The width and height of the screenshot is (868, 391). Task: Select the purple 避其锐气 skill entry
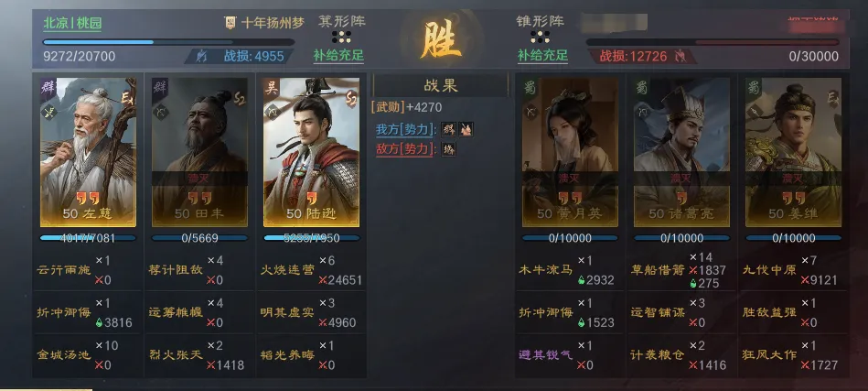point(545,354)
